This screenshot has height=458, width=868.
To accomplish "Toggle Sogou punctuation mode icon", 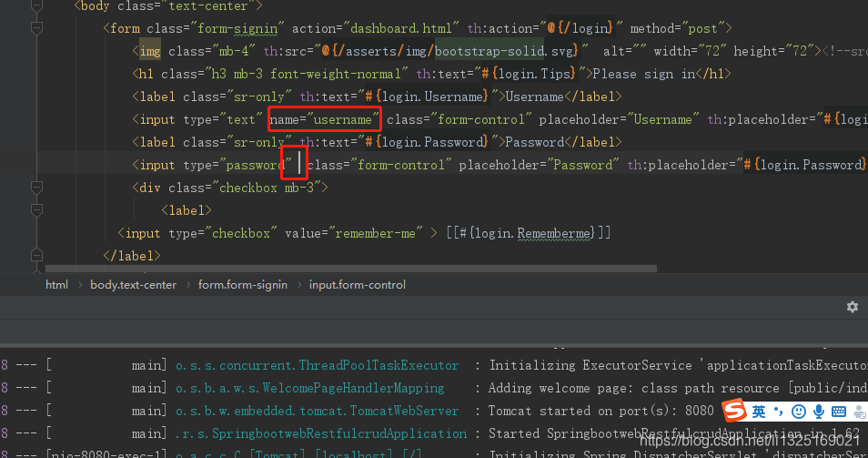I will tap(779, 411).
